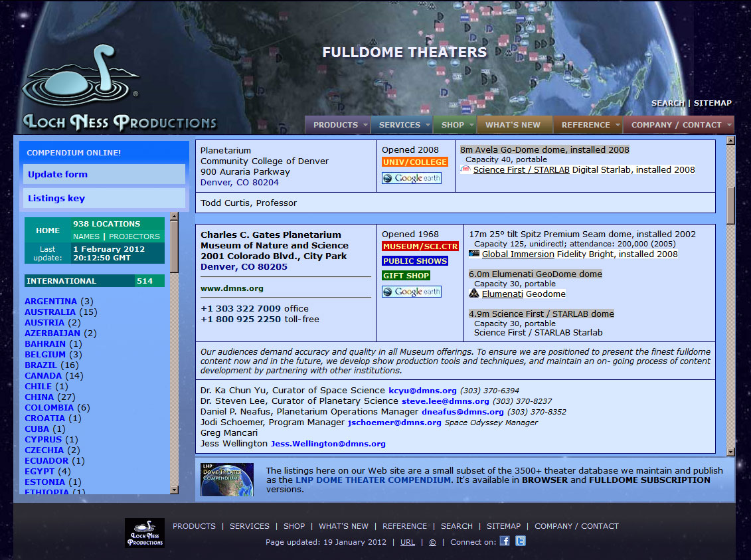Expand the Company / Contact dropdown menu
Image resolution: width=751 pixels, height=560 pixels.
coord(679,124)
